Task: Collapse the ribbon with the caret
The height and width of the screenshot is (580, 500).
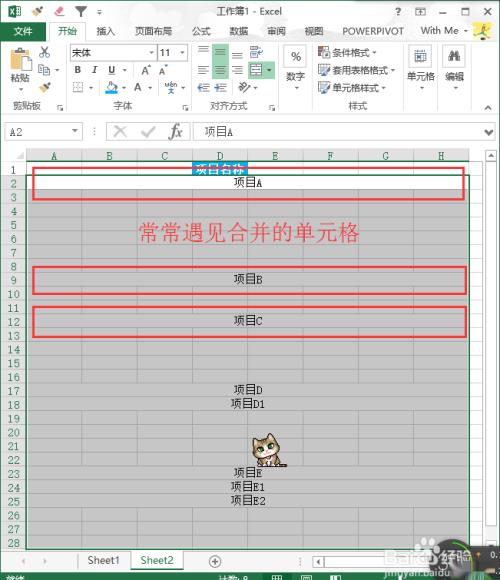Action: point(488,108)
